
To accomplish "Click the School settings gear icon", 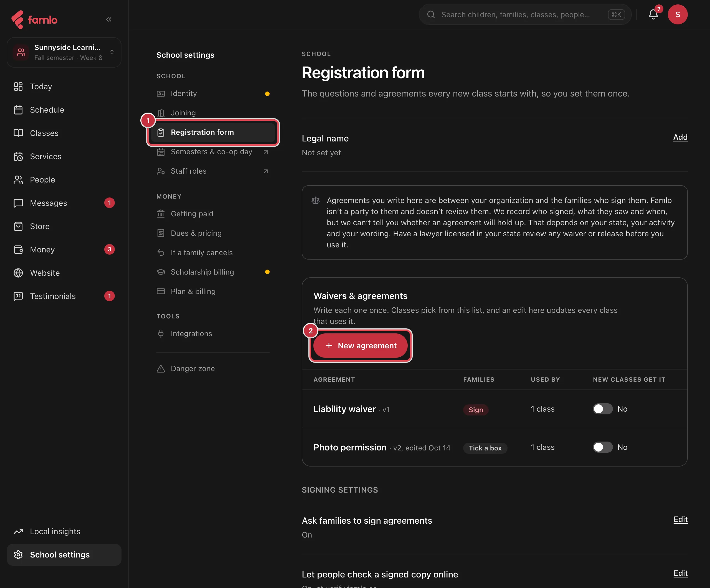I will point(18,555).
